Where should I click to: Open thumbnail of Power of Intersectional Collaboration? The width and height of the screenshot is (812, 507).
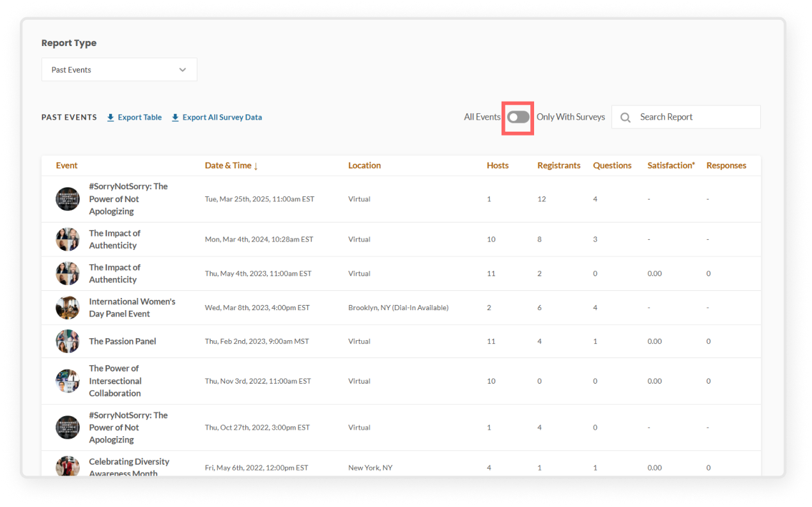pos(68,381)
